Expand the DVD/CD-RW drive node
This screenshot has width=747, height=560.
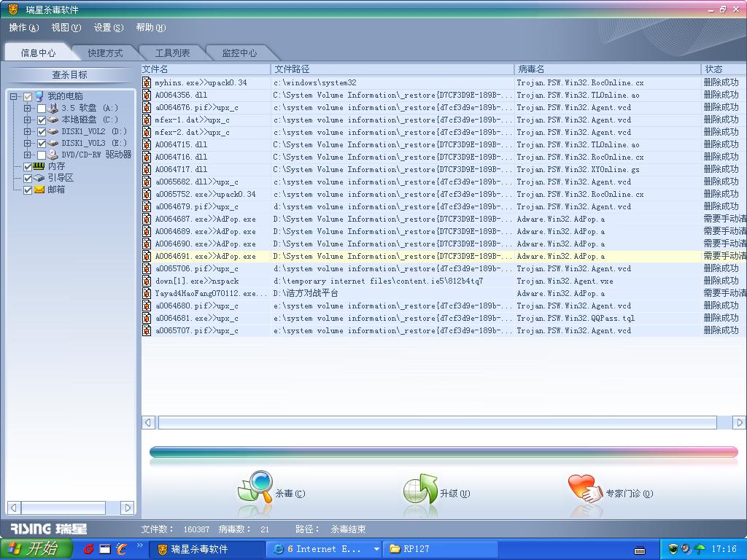coord(28,155)
